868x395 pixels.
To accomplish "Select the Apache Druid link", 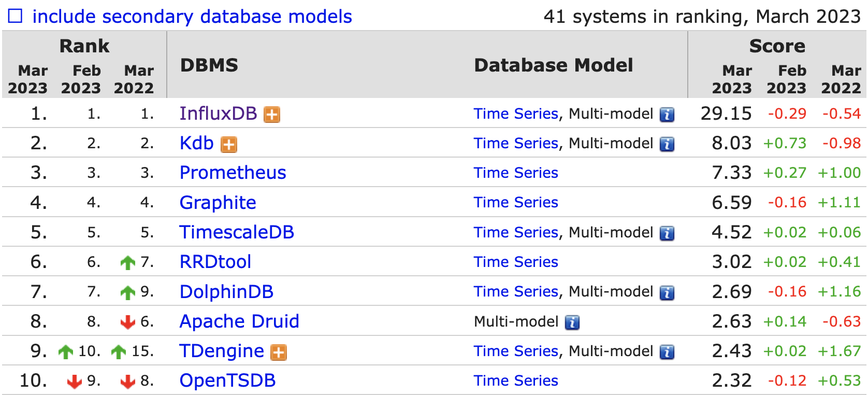I will pos(239,321).
